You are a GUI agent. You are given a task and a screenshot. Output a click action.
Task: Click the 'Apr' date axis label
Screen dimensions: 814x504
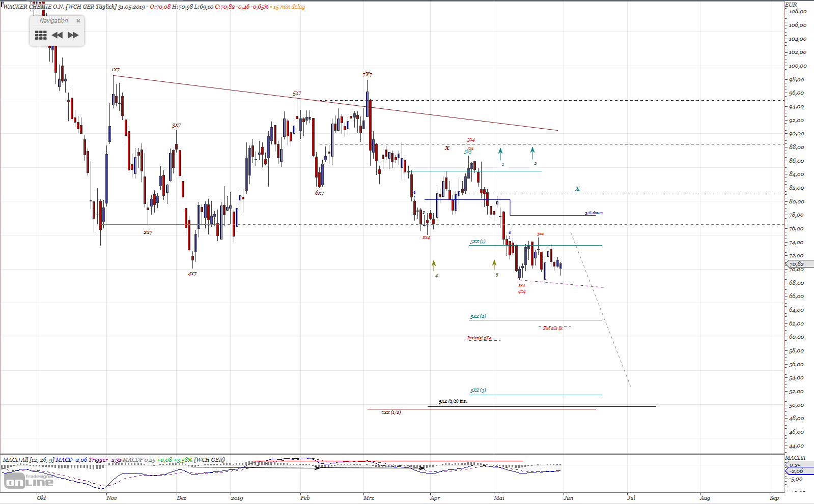pos(435,498)
